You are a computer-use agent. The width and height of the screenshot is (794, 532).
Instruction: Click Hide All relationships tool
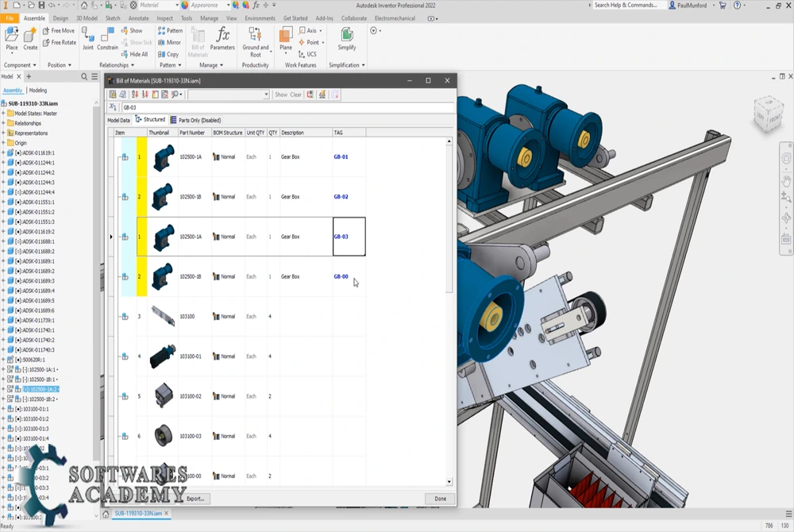coord(134,54)
